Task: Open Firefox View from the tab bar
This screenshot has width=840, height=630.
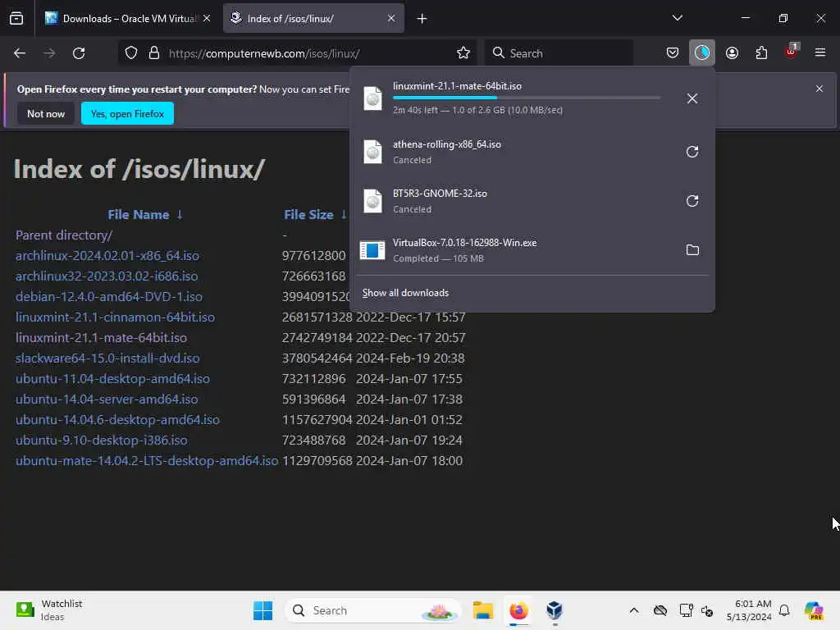Action: click(x=16, y=19)
